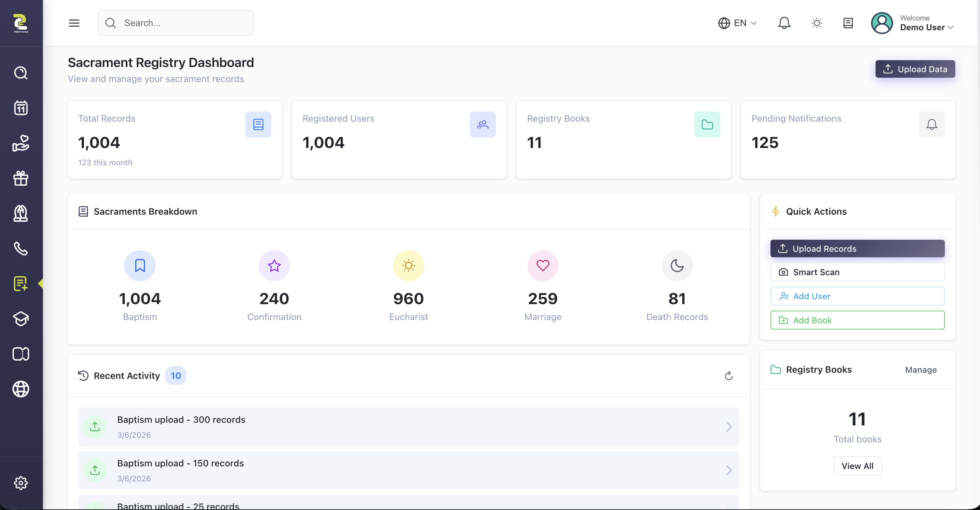980x510 pixels.
Task: Click the Quick Actions heading
Action: 816,211
